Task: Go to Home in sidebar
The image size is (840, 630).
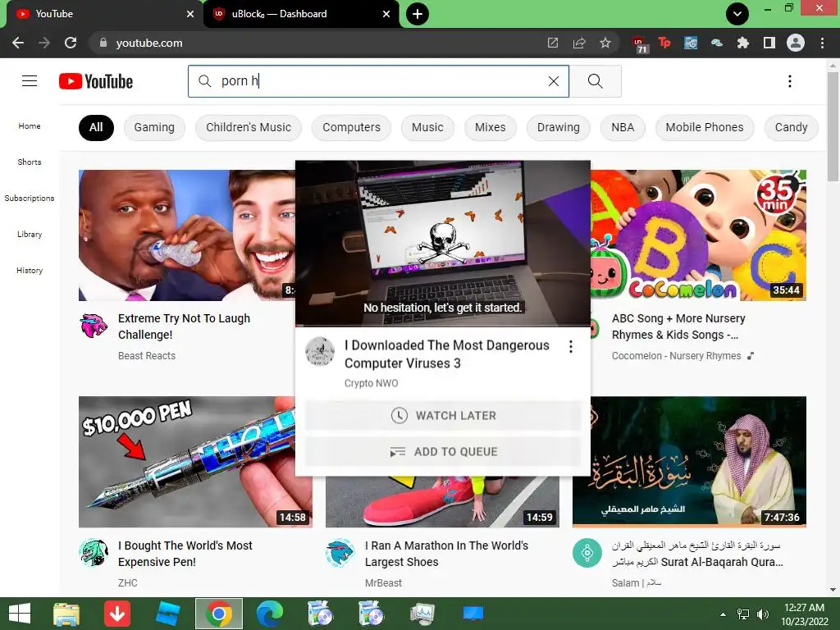Action: pos(30,126)
